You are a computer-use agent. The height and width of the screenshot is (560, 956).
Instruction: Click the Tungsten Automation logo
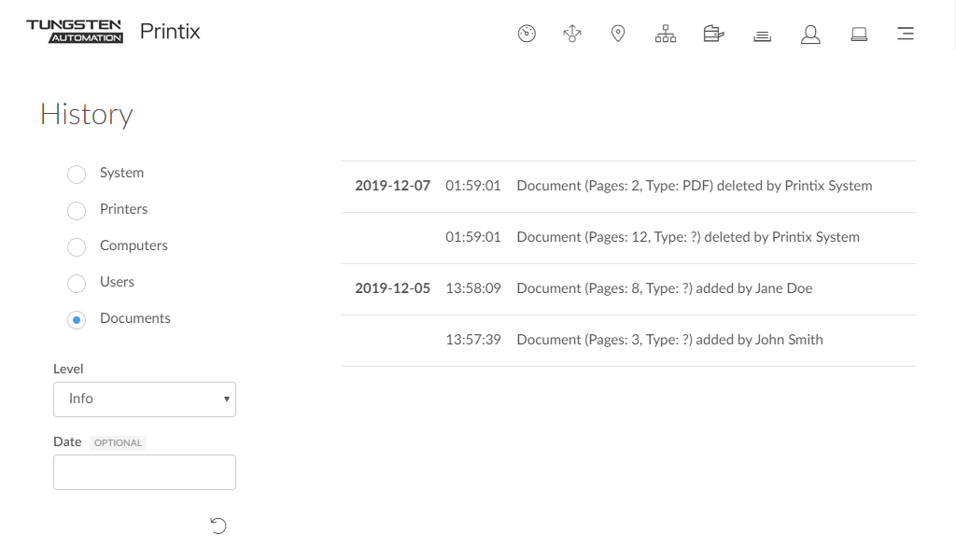pos(75,32)
